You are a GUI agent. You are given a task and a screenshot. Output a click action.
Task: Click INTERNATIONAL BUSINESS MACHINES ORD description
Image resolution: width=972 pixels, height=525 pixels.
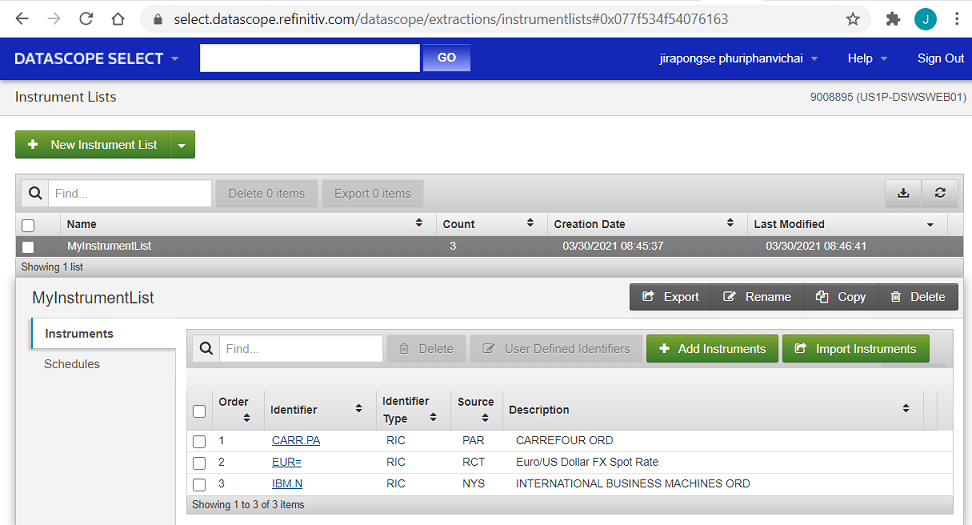pyautogui.click(x=633, y=483)
